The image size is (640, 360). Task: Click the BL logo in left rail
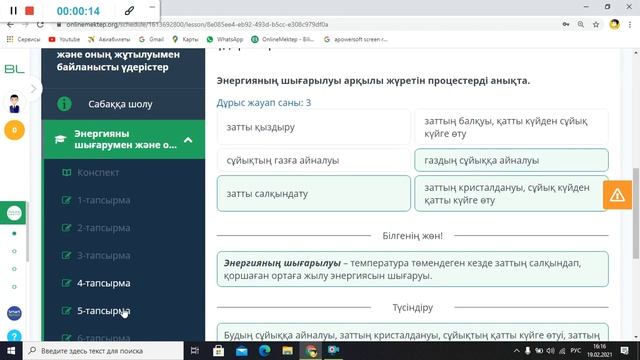14,69
